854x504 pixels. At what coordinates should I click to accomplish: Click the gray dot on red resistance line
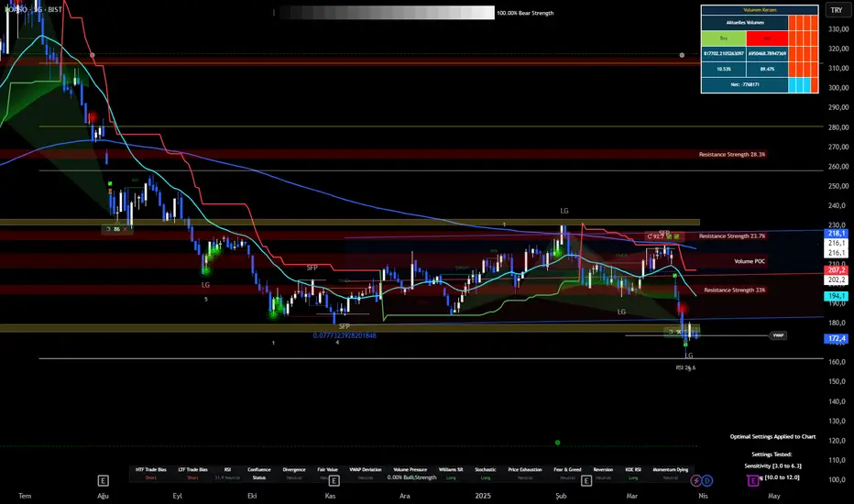(x=681, y=55)
